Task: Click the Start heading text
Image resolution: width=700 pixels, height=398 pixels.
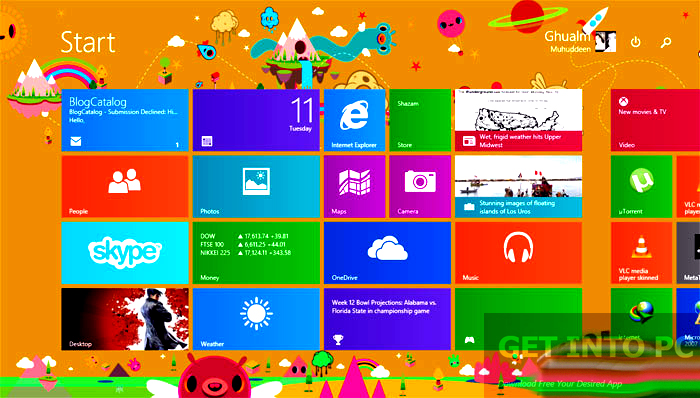Action: point(88,43)
